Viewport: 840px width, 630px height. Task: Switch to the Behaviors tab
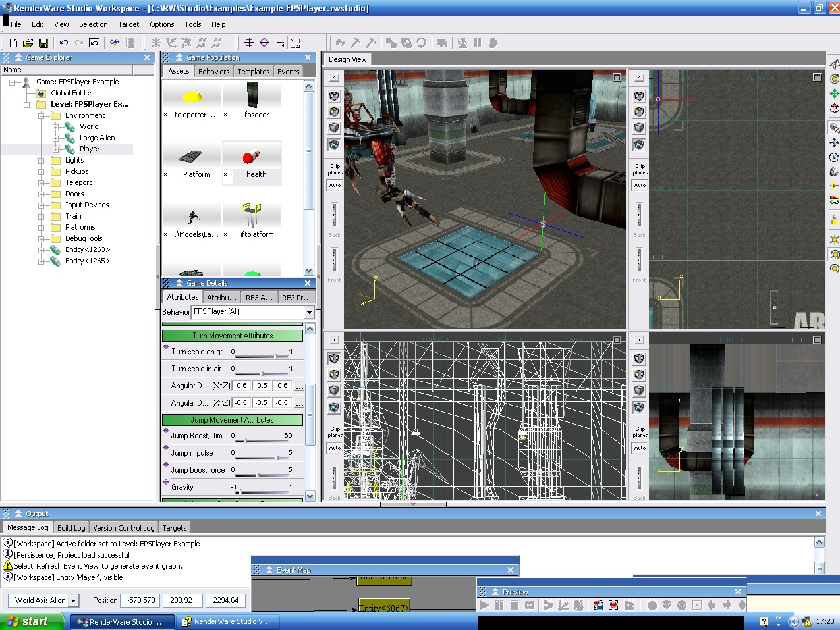point(213,72)
